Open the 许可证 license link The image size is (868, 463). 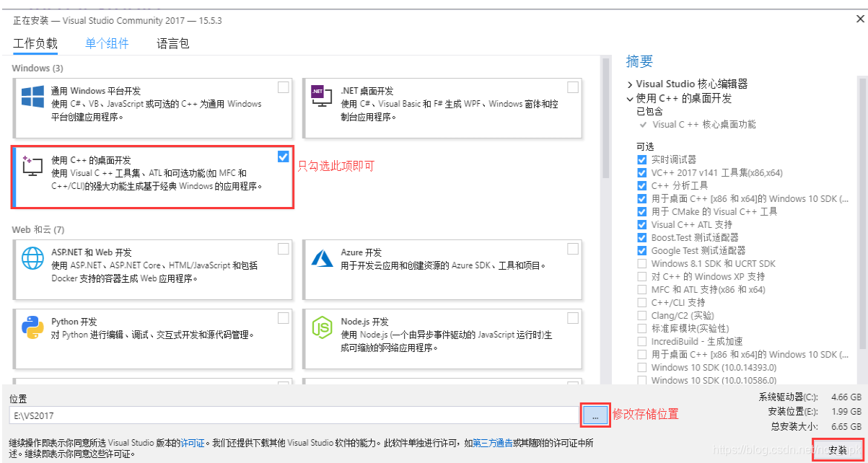point(192,442)
